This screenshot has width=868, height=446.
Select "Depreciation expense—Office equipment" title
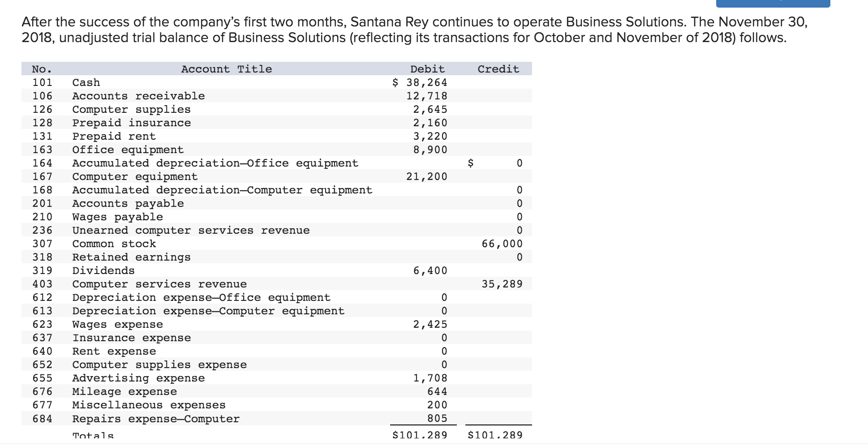point(201,297)
